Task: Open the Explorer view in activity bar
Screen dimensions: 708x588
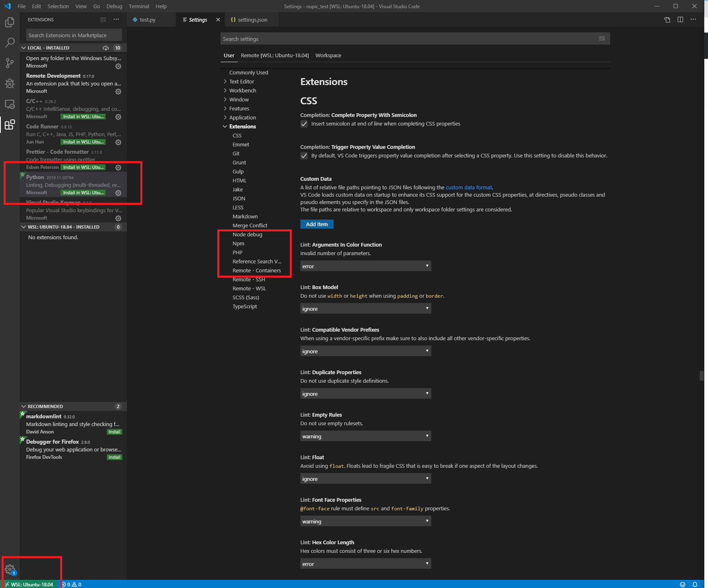Action: coord(10,22)
